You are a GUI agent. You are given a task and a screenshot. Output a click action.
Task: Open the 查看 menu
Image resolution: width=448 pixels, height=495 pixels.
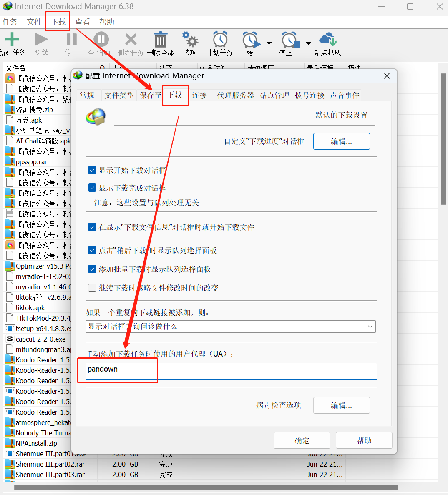83,22
